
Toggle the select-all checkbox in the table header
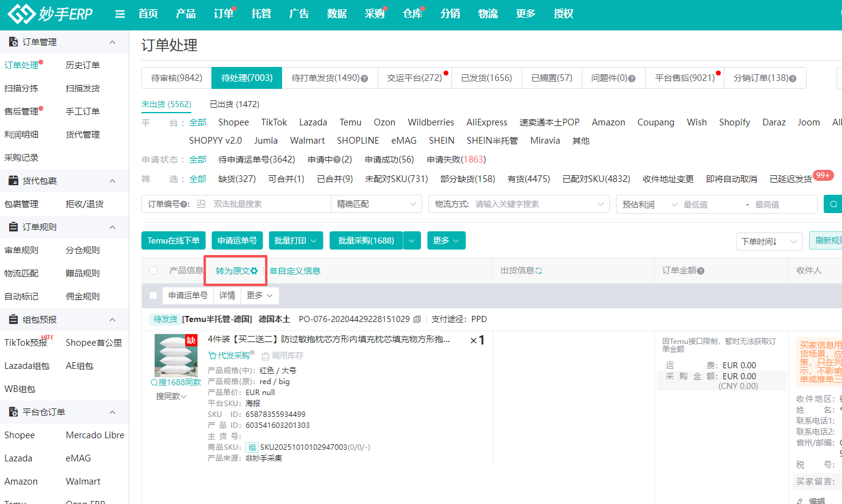[154, 271]
